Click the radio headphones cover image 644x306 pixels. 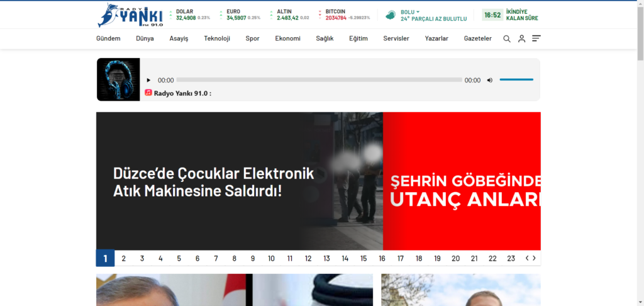coord(118,79)
